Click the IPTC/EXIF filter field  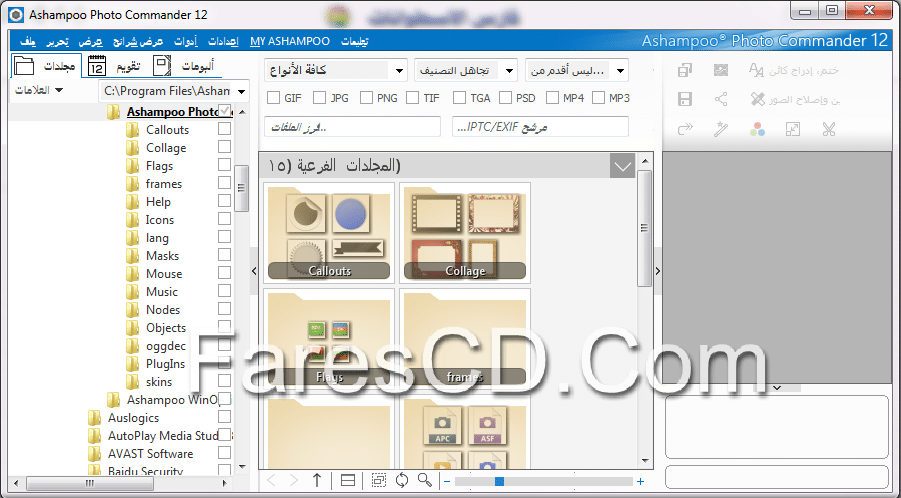point(540,127)
